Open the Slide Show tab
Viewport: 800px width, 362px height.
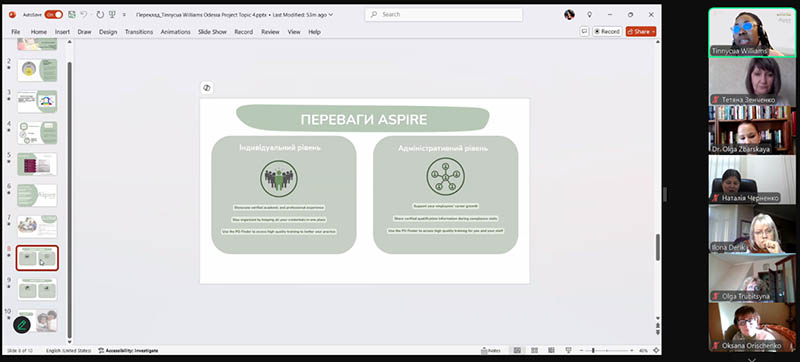[x=212, y=32]
